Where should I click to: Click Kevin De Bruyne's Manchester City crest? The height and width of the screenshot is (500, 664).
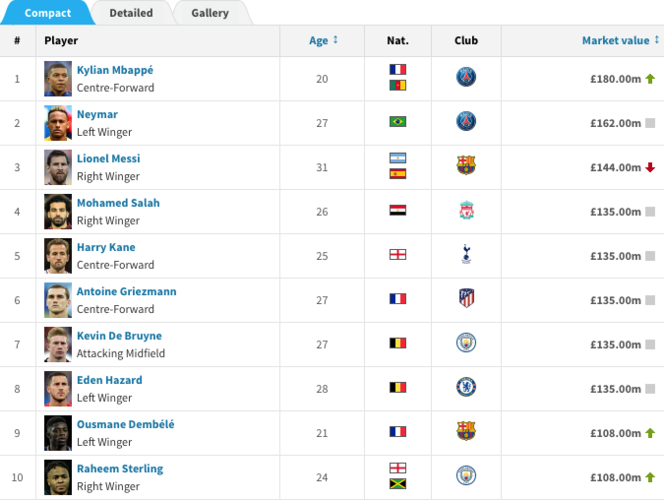tap(466, 343)
